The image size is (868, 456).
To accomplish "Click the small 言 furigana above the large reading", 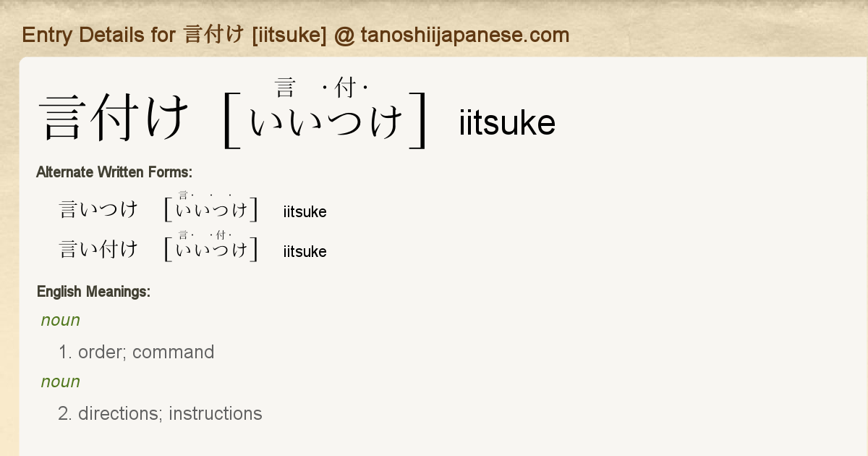I will coord(284,88).
